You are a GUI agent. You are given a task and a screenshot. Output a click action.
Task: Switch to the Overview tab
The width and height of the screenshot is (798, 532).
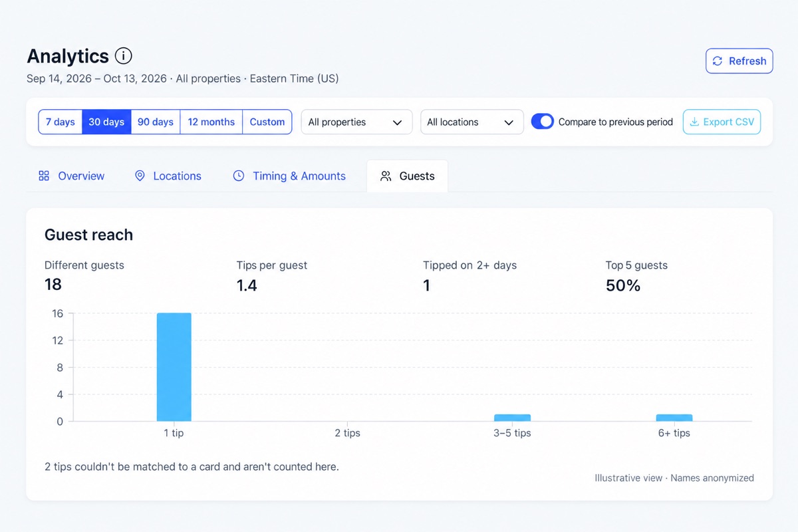72,176
